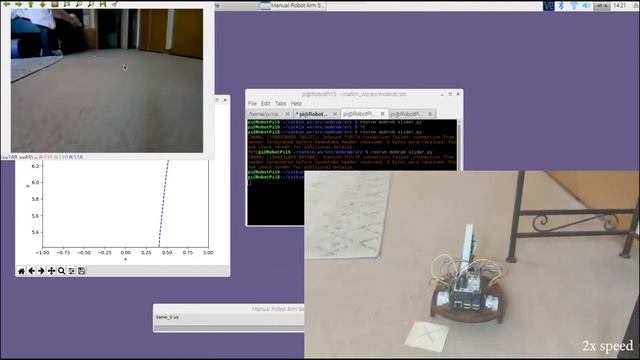Click the eject icon in the system tray

click(636, 5)
